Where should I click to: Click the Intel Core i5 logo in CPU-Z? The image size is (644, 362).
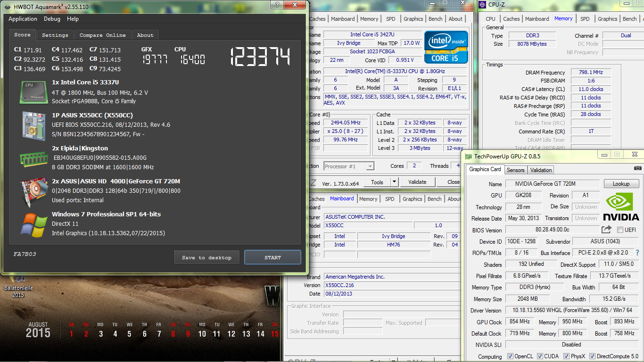446,47
